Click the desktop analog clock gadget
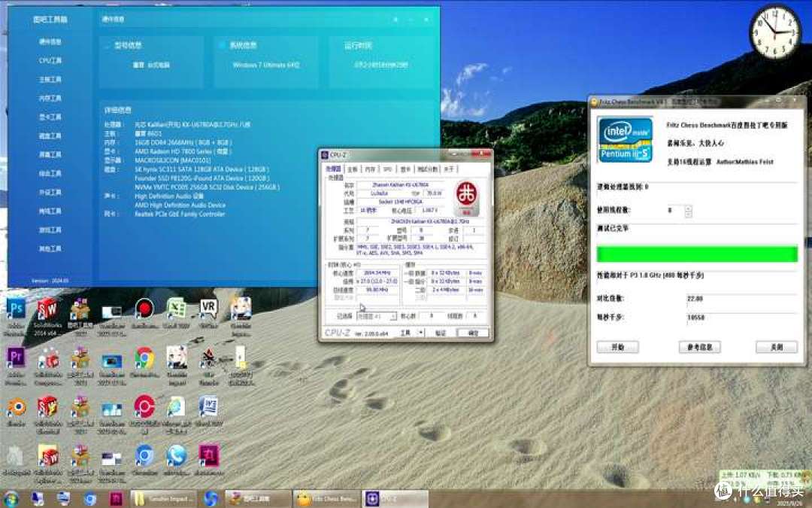 coord(775,32)
